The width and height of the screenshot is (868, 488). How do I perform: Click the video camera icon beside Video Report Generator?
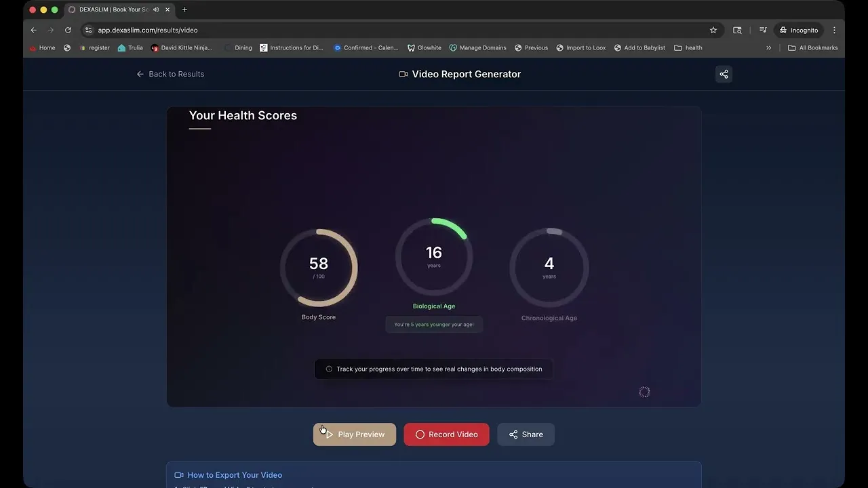pos(403,74)
